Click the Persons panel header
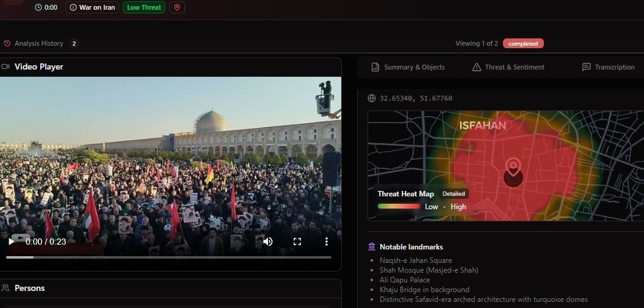The height and width of the screenshot is (308, 644). [170, 288]
